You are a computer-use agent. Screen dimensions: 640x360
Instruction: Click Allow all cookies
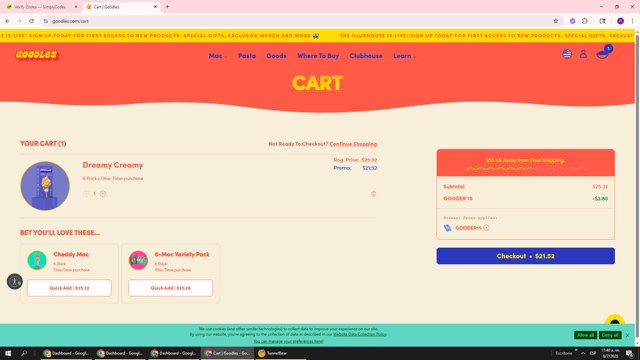click(x=585, y=335)
